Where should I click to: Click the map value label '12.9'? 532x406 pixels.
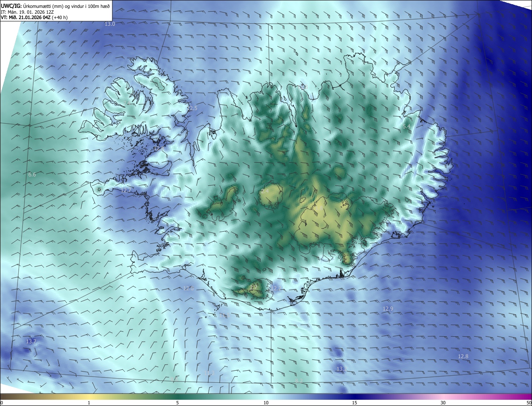tap(388, 309)
